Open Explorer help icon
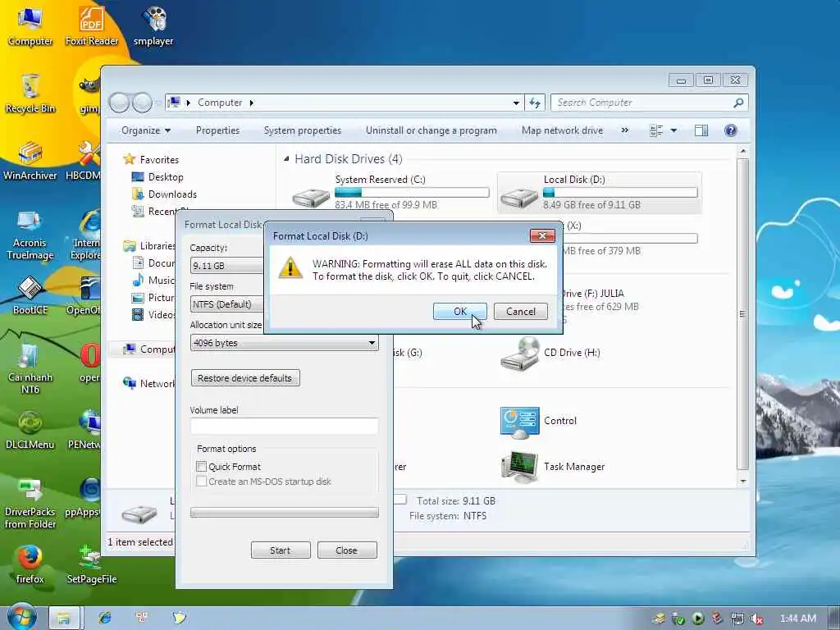The width and height of the screenshot is (840, 630). coord(730,130)
